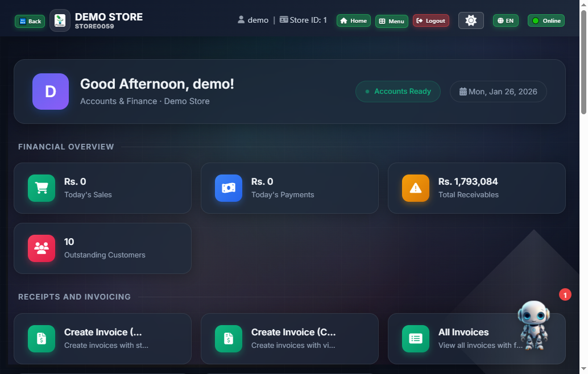Viewport: 588px width, 374px height.
Task: Open the Menu
Action: (391, 21)
